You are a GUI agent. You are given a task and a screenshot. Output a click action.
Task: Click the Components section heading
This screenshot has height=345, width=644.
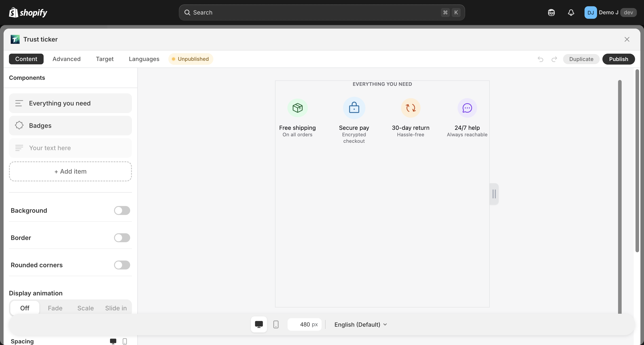tap(27, 78)
